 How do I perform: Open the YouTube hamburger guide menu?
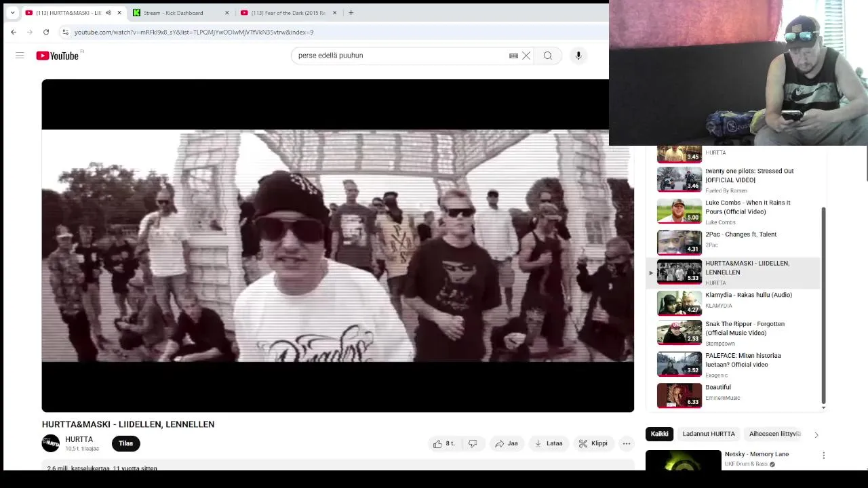tap(20, 56)
